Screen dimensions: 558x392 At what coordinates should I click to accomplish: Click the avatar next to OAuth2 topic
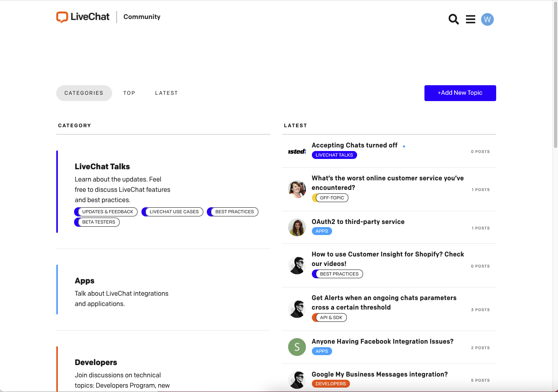pos(297,227)
